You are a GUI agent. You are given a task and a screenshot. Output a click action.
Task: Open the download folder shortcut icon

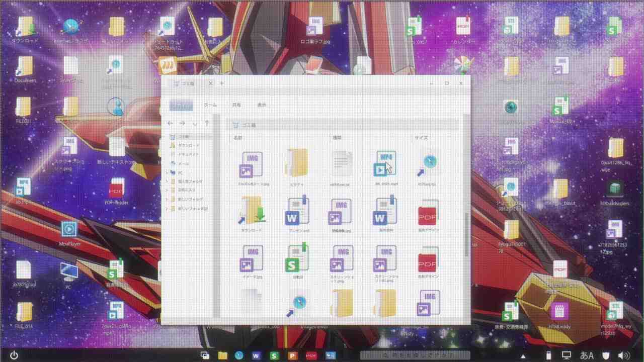252,211
